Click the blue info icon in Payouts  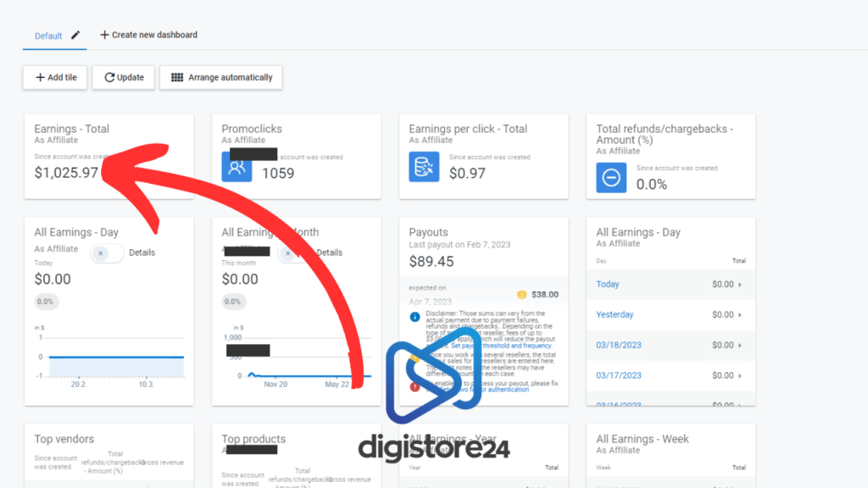point(415,316)
